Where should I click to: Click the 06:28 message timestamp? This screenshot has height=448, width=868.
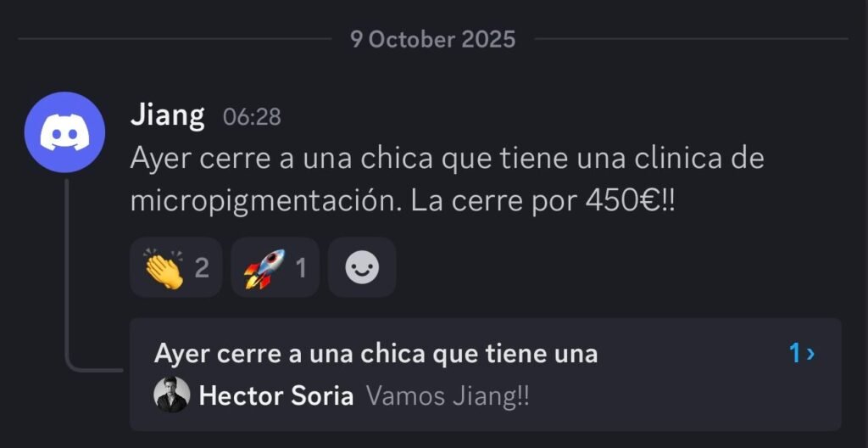pyautogui.click(x=252, y=117)
